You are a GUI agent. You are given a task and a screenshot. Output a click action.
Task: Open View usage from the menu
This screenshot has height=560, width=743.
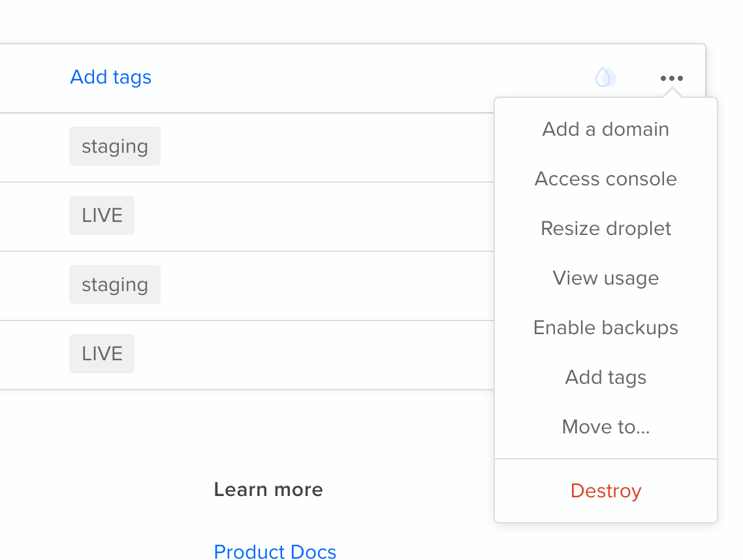tap(605, 278)
